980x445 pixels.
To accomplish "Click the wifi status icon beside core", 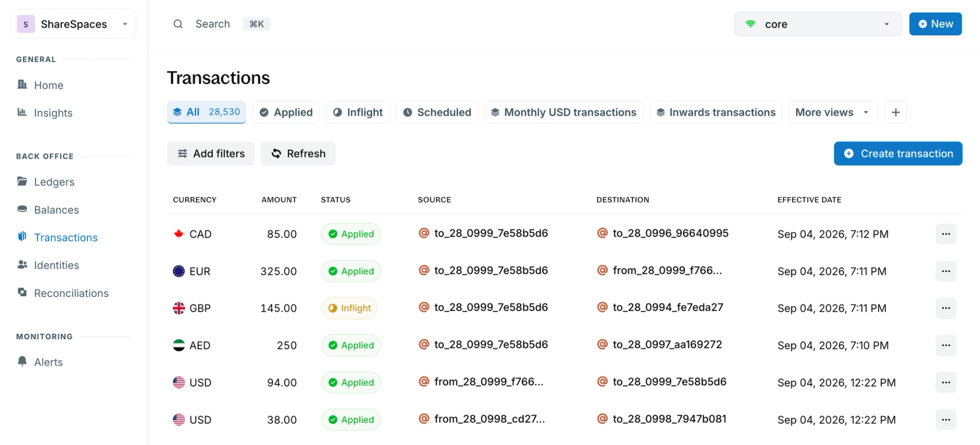I will click(750, 24).
